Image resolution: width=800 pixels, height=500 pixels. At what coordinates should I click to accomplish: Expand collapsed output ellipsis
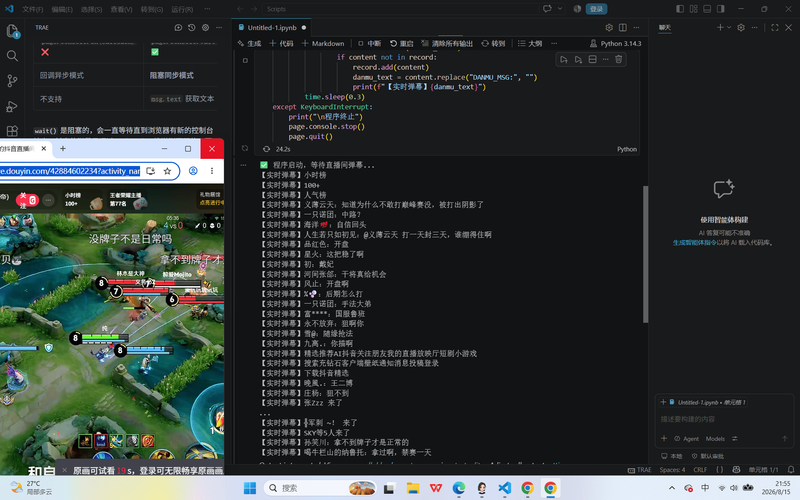265,413
